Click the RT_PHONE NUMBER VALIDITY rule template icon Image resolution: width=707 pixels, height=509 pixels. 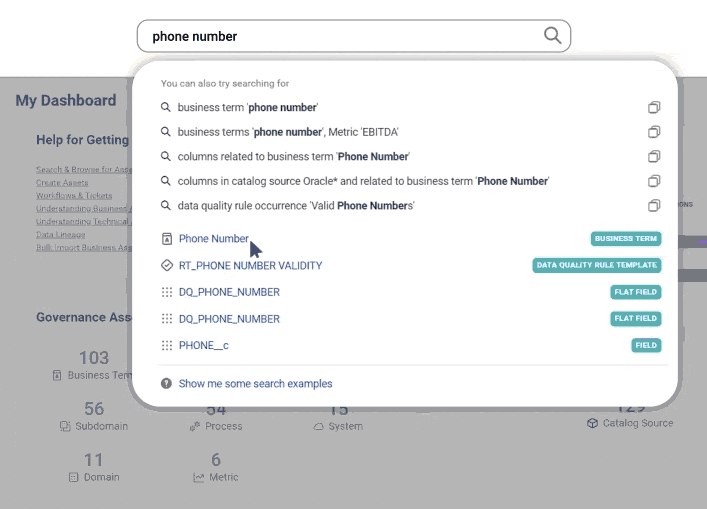point(167,266)
